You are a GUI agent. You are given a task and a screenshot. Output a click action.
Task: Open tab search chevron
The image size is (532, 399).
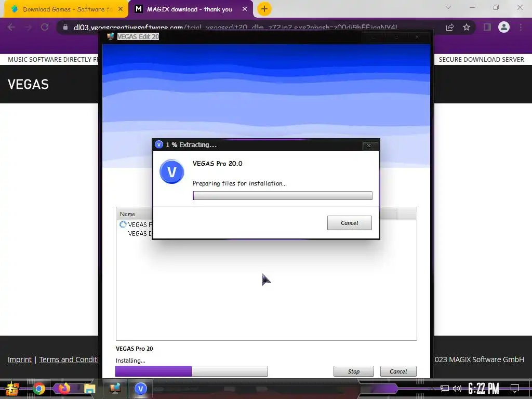[448, 7]
